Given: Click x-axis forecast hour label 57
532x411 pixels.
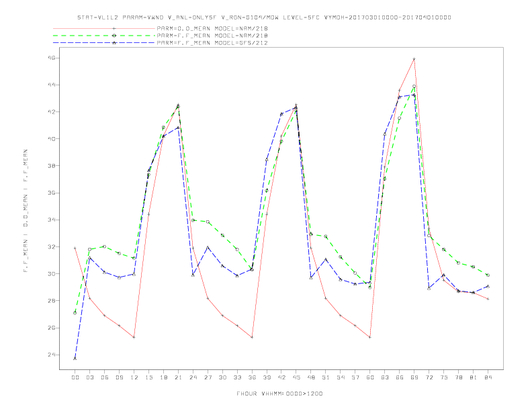Looking at the screenshot, I should (355, 377).
